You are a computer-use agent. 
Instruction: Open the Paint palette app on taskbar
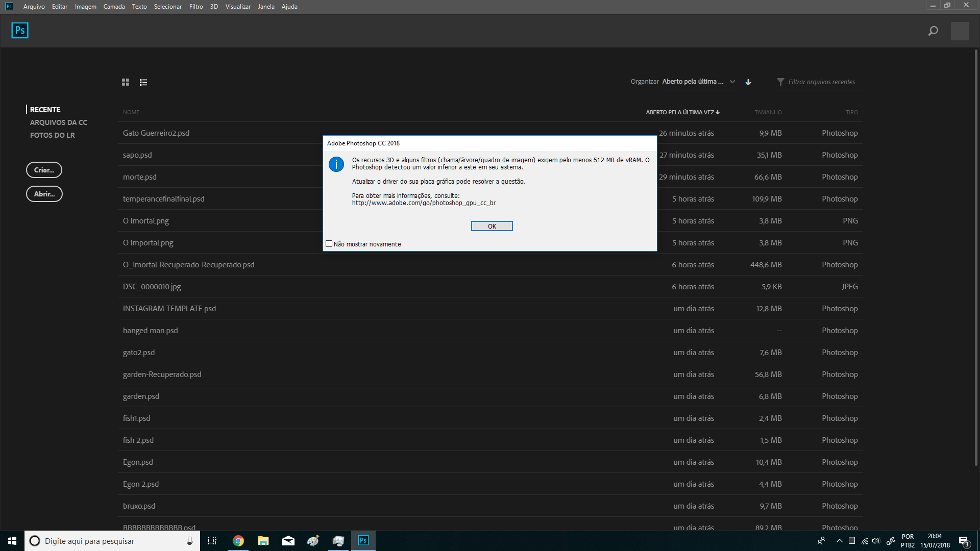[x=313, y=541]
